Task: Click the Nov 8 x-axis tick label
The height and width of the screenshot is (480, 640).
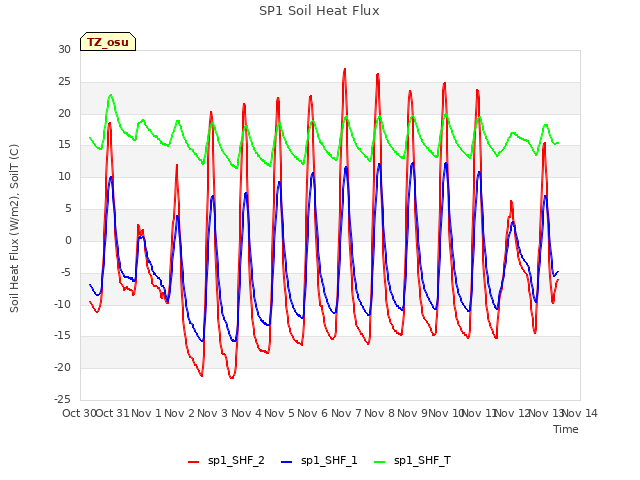Action: 379,413
